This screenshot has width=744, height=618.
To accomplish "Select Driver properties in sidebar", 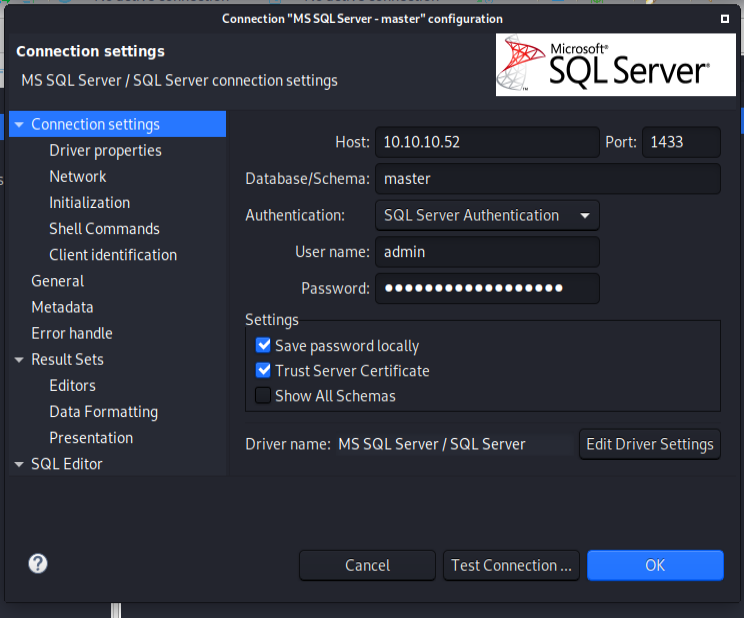I will 105,150.
